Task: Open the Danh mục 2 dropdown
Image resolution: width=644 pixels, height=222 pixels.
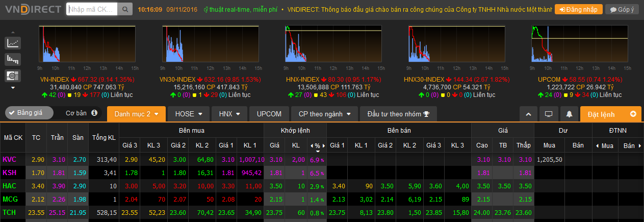Action: coord(136,114)
